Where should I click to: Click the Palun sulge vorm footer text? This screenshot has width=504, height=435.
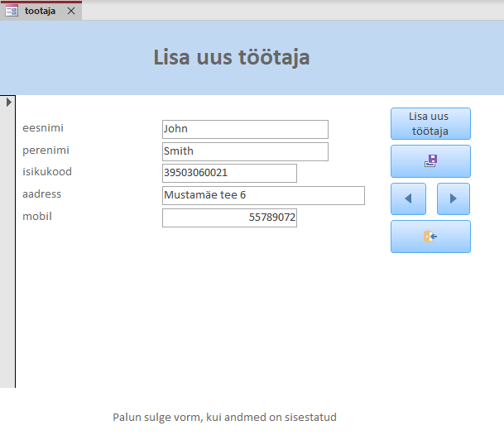pos(224,418)
